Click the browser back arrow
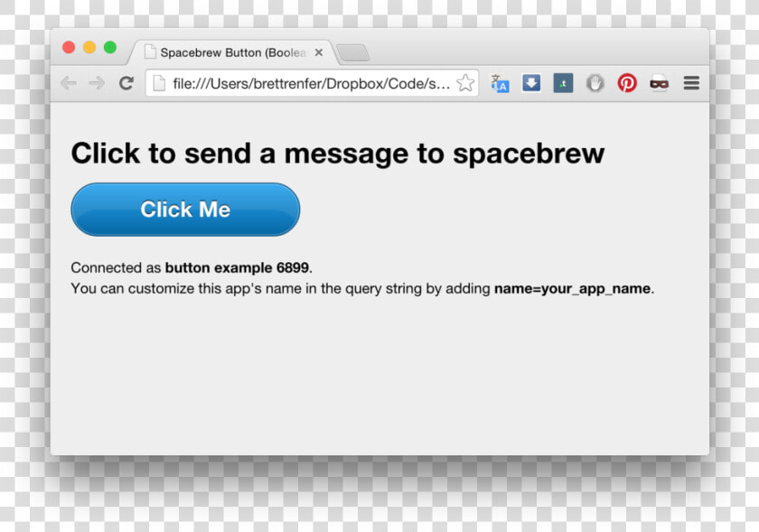The height and width of the screenshot is (532, 759). (x=69, y=83)
